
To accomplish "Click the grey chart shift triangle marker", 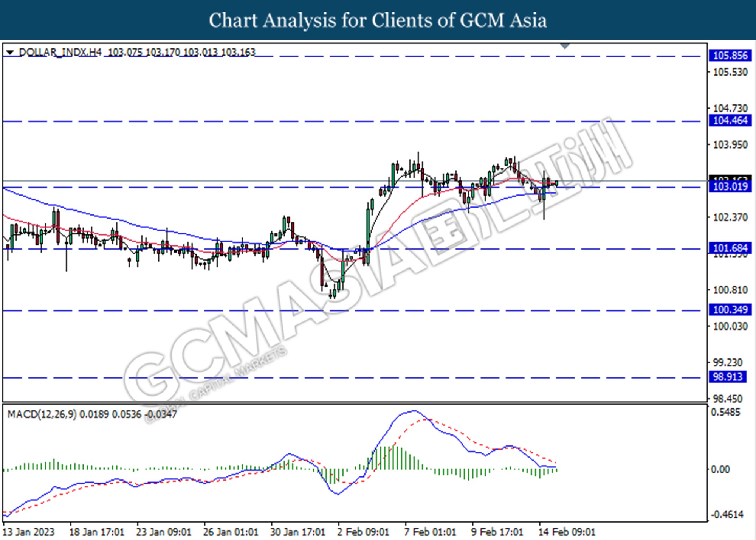I will pos(565,47).
